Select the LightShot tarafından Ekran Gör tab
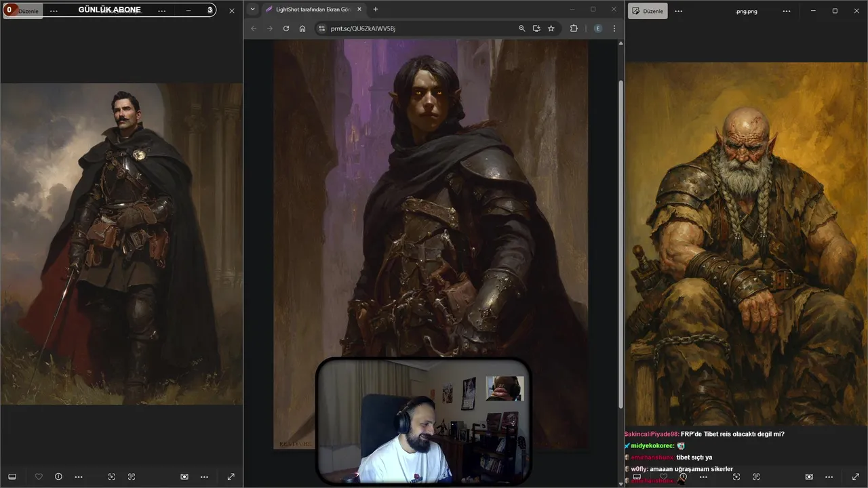The image size is (868, 488). [314, 9]
